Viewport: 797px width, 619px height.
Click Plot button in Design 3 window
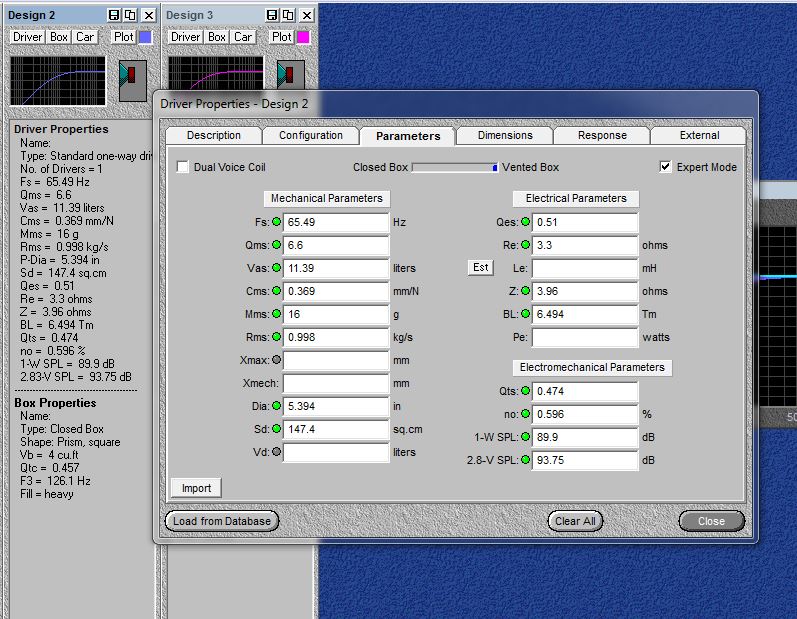[282, 37]
